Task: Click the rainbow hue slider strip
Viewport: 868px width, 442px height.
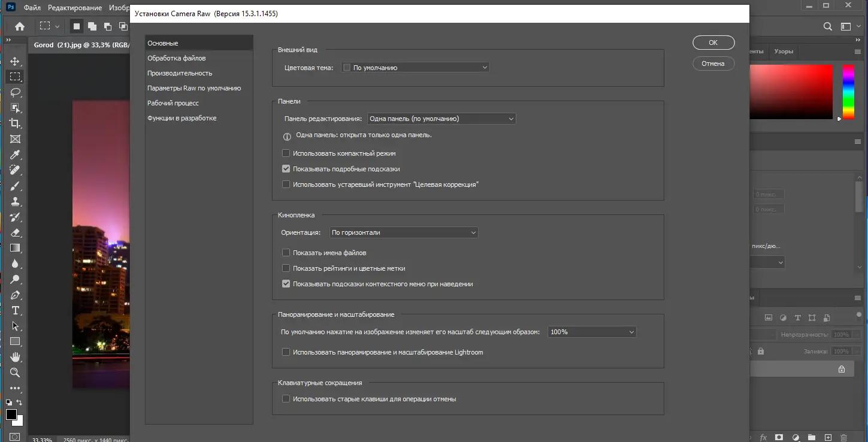Action: 849,92
